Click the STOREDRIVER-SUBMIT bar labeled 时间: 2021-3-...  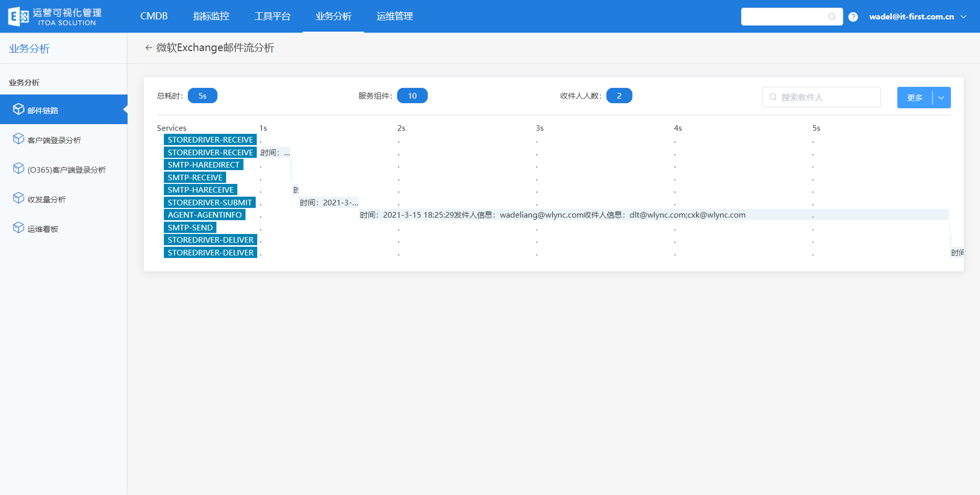click(x=329, y=202)
